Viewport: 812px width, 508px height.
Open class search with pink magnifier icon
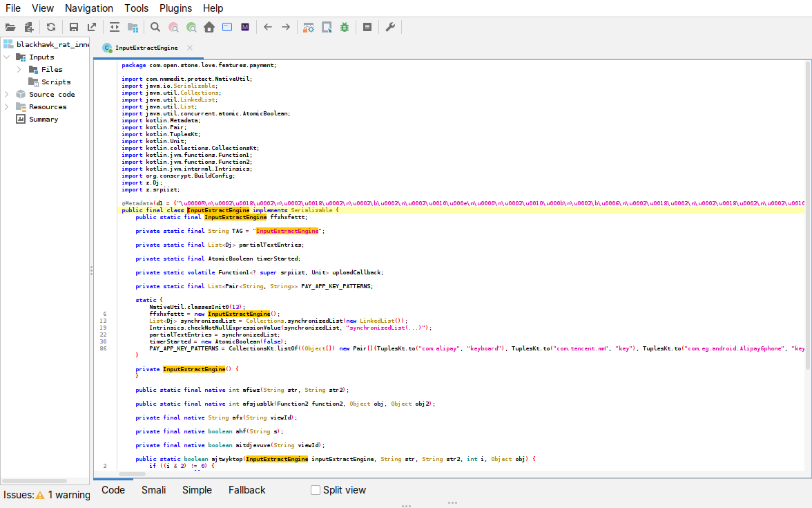[173, 28]
